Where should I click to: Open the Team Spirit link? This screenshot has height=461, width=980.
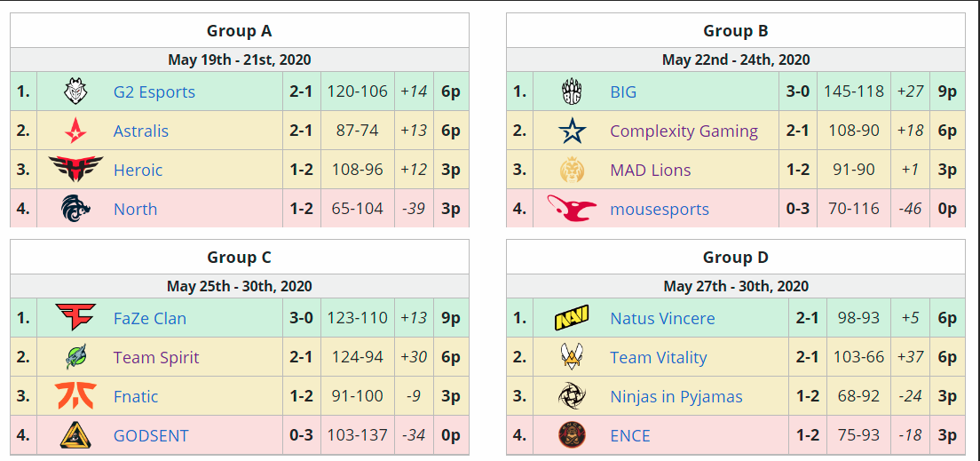(x=156, y=358)
